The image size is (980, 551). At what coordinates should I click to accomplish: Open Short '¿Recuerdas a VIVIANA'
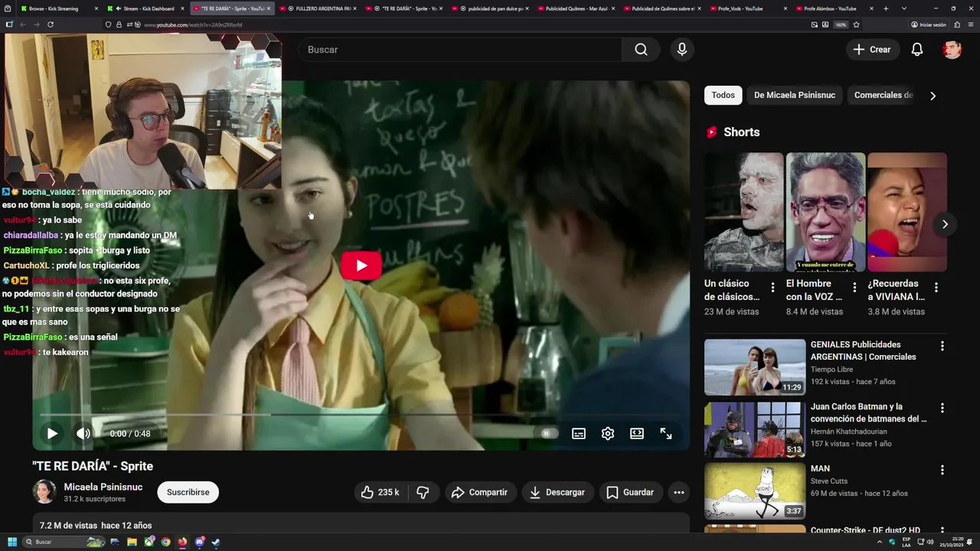point(907,212)
